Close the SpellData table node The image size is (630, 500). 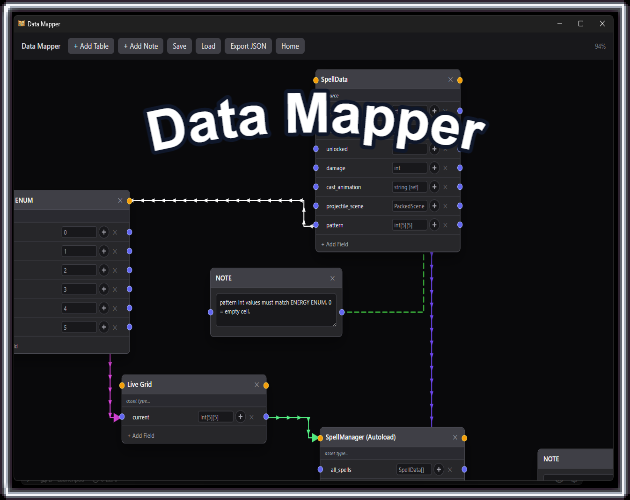450,80
